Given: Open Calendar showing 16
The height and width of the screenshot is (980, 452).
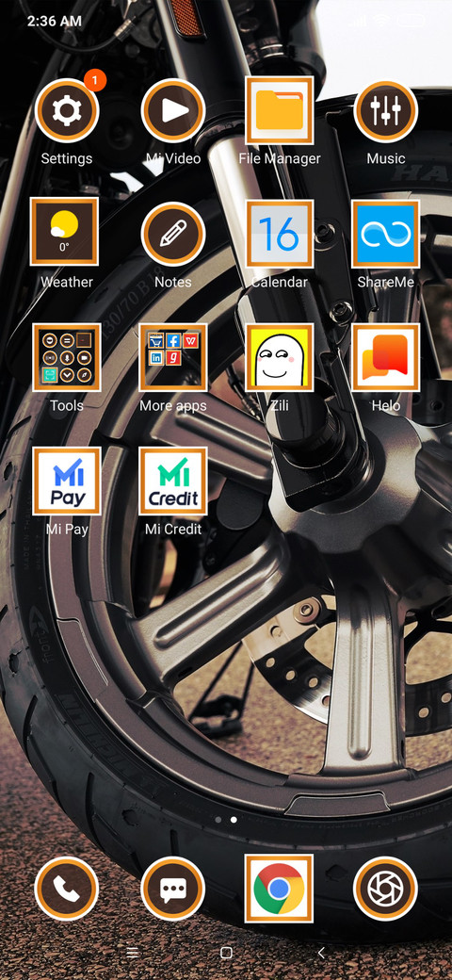Looking at the screenshot, I should (x=279, y=234).
